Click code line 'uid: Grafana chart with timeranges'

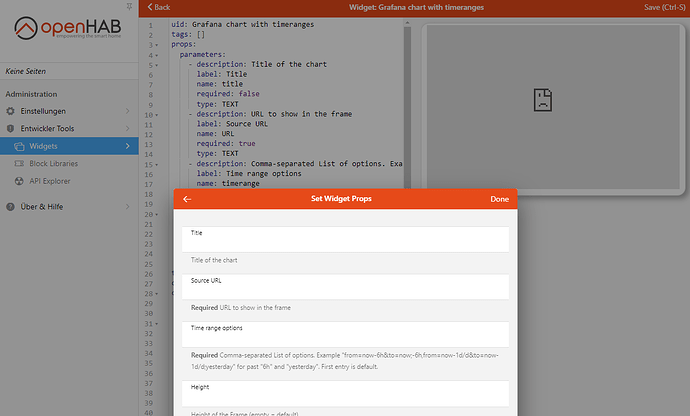pos(242,24)
